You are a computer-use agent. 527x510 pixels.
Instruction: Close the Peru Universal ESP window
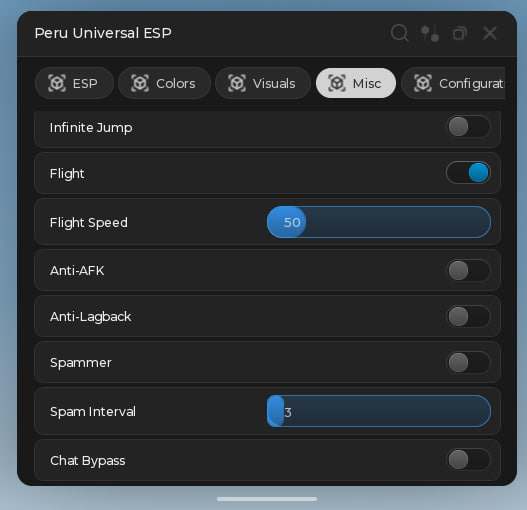[489, 33]
